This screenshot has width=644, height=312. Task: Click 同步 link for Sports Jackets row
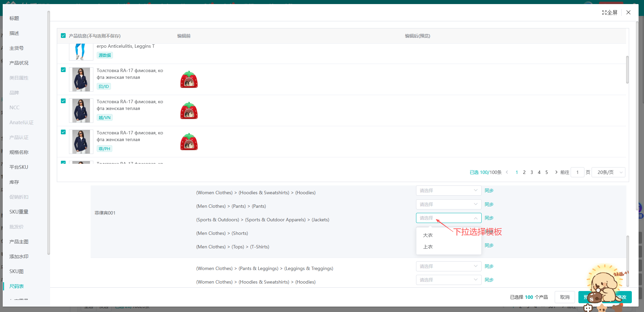[x=489, y=218]
